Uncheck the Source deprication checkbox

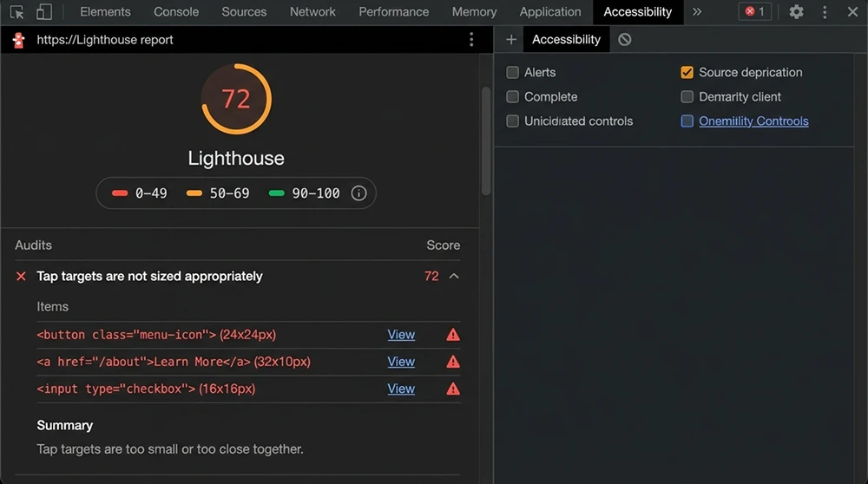[x=687, y=73]
